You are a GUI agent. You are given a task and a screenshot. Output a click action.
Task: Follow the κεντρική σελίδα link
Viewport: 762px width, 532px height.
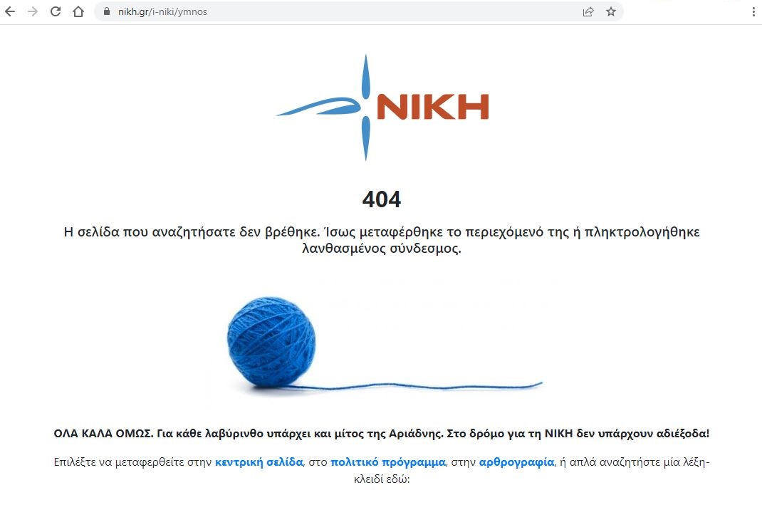pyautogui.click(x=259, y=462)
